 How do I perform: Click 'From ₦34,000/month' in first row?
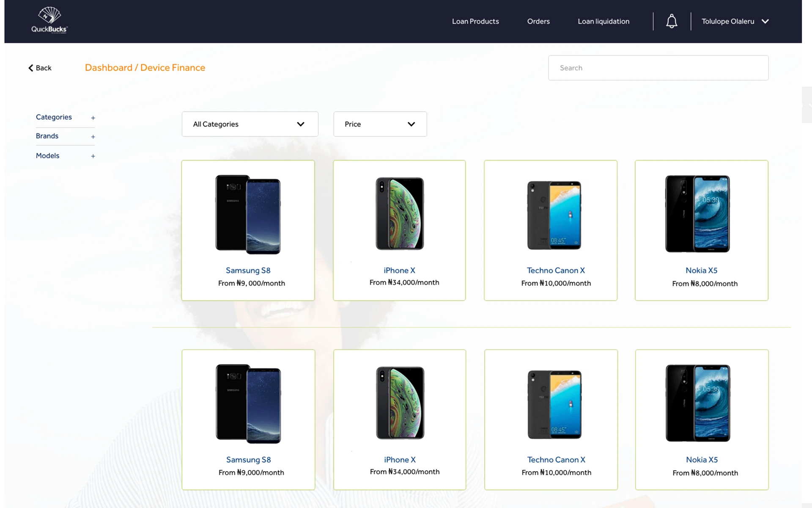[x=404, y=282]
